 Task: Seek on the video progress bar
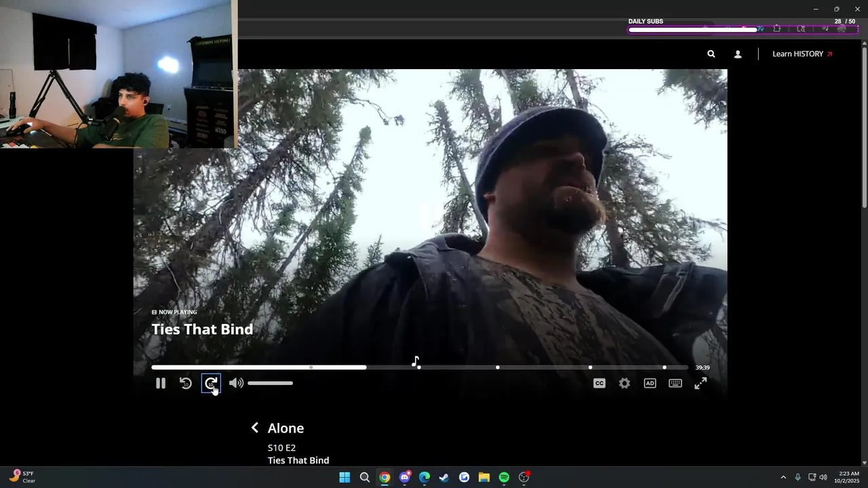(420, 367)
